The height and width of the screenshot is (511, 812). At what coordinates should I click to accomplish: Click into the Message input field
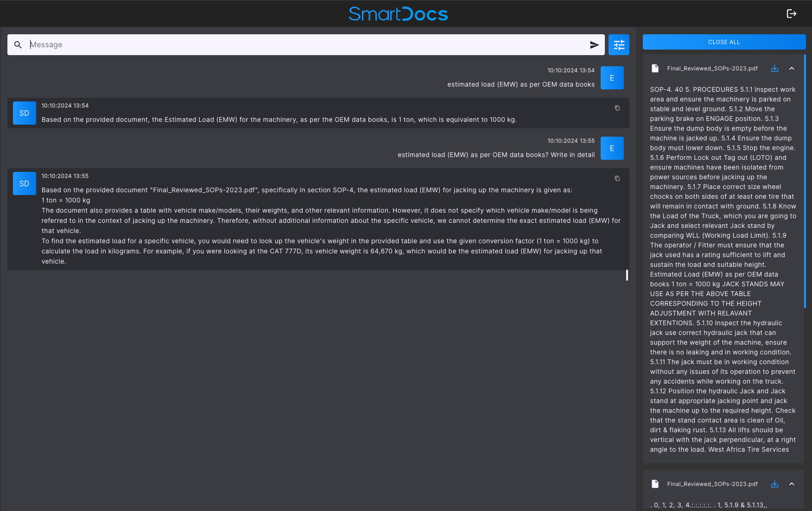(x=306, y=45)
